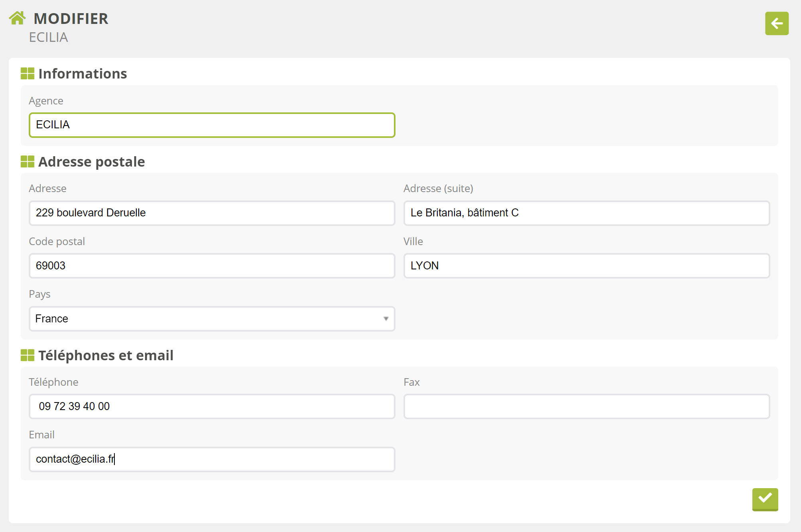
Task: Click the ECILIA subtitle under the title
Action: [48, 37]
